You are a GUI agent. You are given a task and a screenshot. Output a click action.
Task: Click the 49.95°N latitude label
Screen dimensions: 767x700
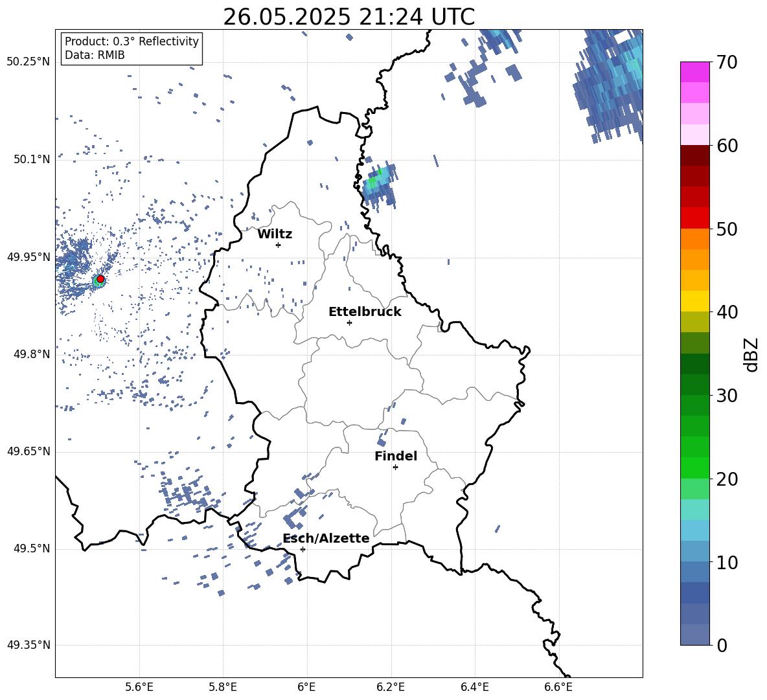point(29,257)
